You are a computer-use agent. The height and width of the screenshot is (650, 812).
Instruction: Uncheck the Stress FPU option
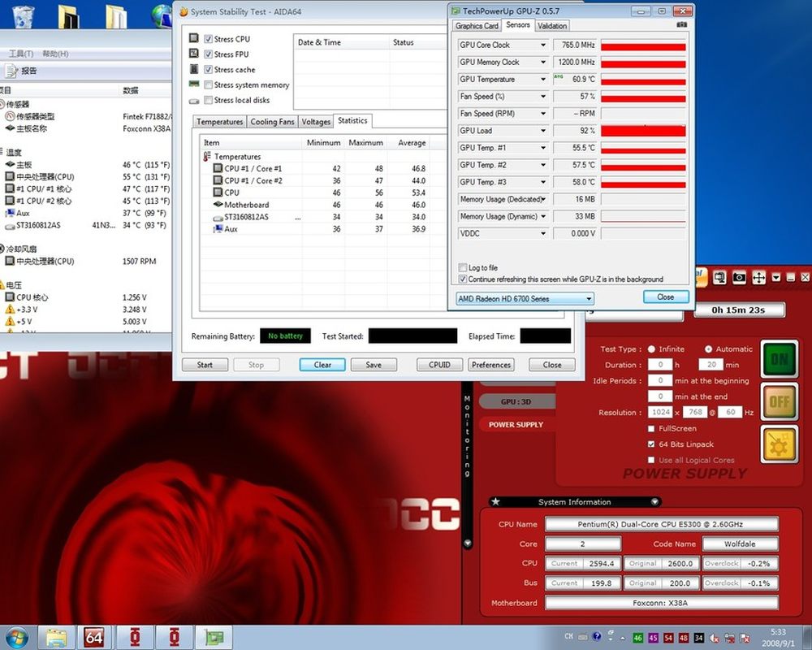(209, 54)
